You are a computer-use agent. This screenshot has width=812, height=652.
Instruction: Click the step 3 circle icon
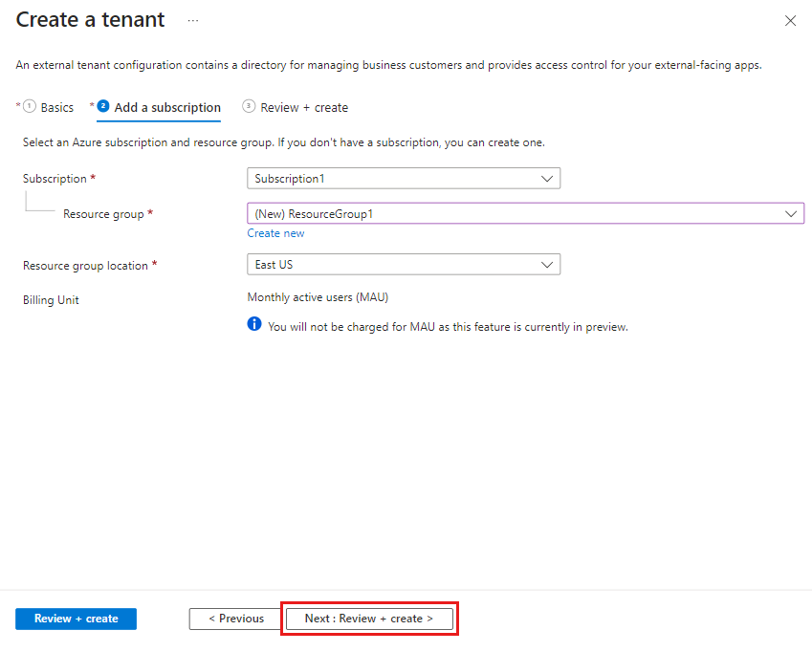(249, 106)
